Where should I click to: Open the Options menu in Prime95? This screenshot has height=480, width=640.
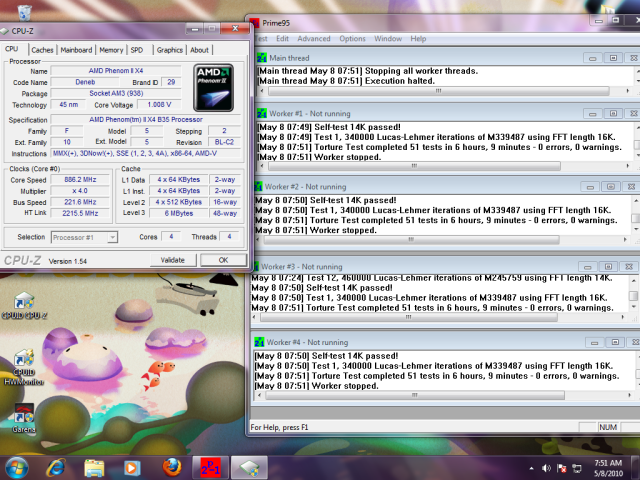coord(352,39)
